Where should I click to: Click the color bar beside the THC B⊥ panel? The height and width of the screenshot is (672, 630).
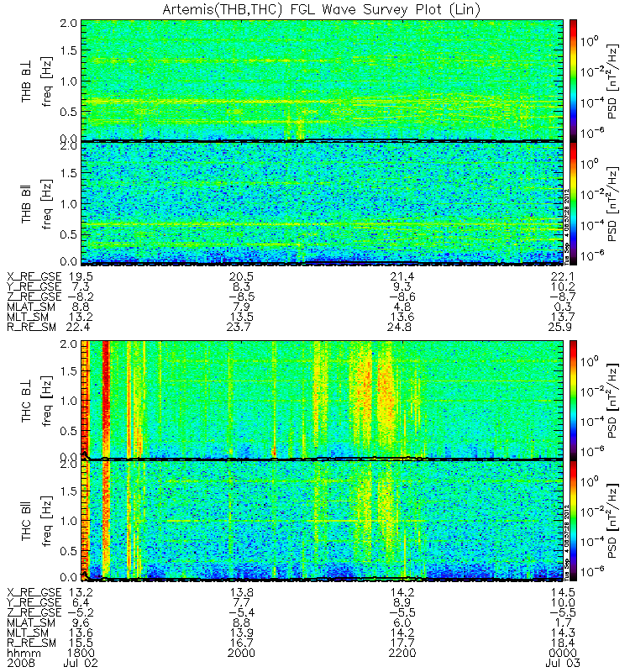coord(573,400)
